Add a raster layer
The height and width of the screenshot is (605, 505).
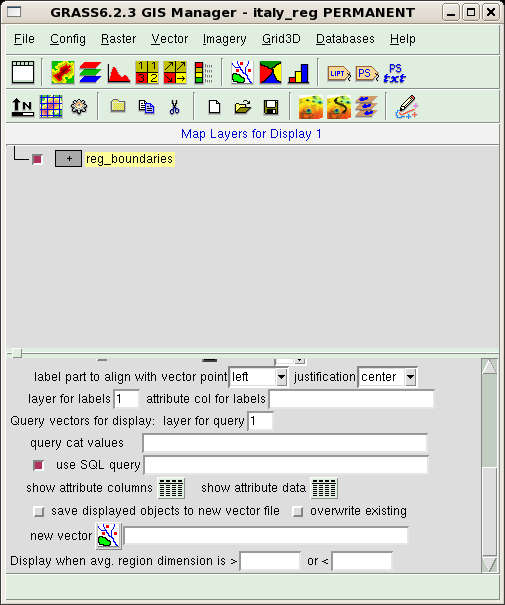coord(63,72)
